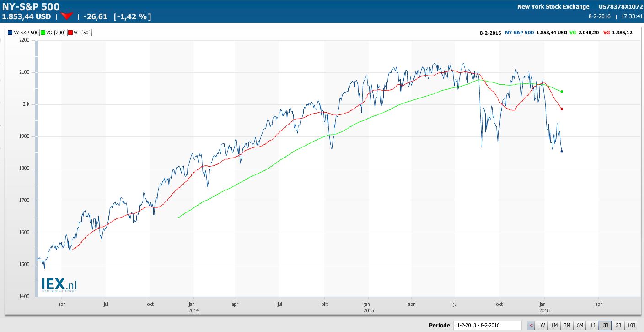Set chart period to 5J
Viewport: 644px width, 332px height.
(618, 326)
